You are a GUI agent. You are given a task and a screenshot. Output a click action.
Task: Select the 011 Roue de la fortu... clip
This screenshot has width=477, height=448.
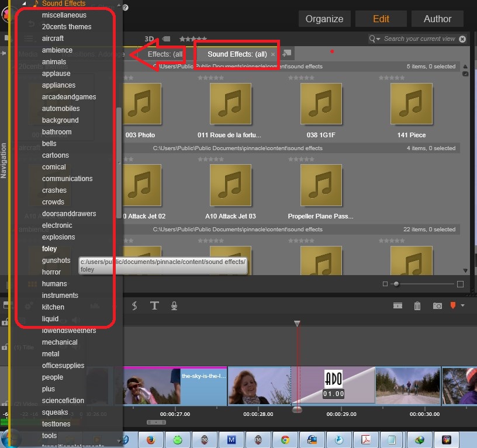point(230,104)
